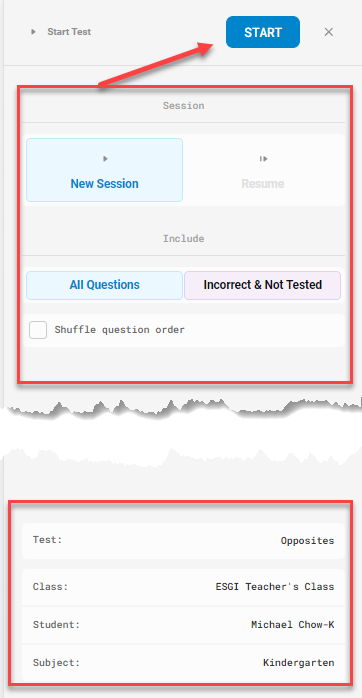Click the play icon beside Start Test
This screenshot has height=698, width=362.
pos(33,32)
